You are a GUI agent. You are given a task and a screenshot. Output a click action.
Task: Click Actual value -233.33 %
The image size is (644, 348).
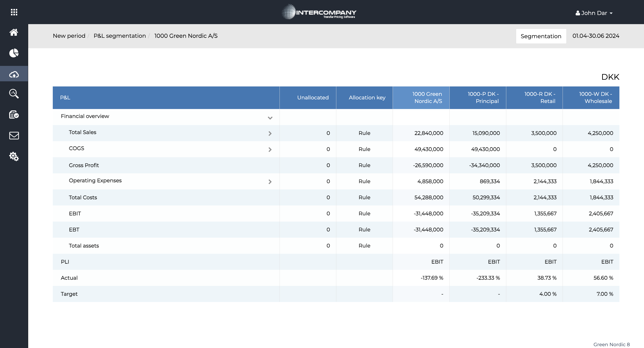click(x=488, y=278)
